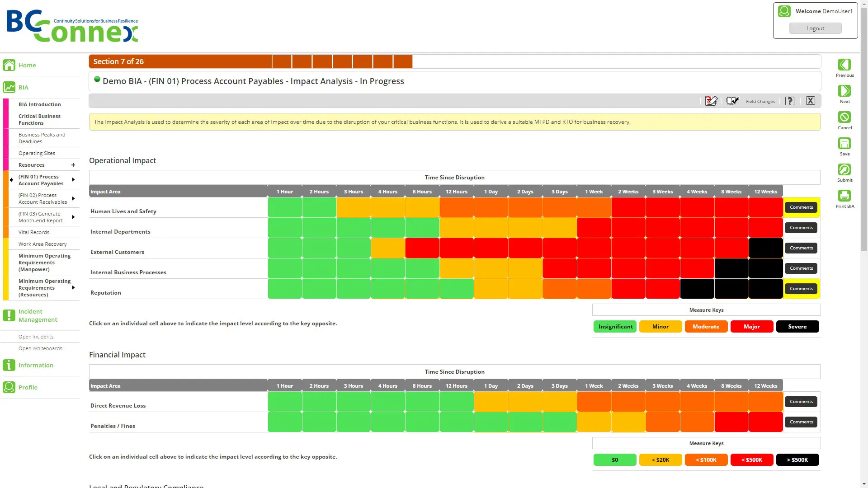Save the BIA using the Save icon
This screenshot has height=488, width=868.
click(844, 143)
